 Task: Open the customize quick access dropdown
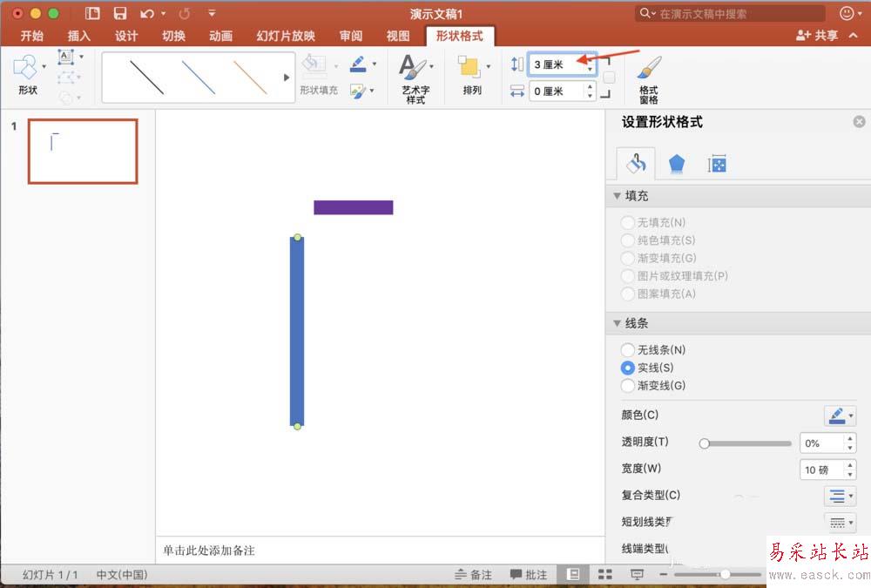(x=212, y=13)
